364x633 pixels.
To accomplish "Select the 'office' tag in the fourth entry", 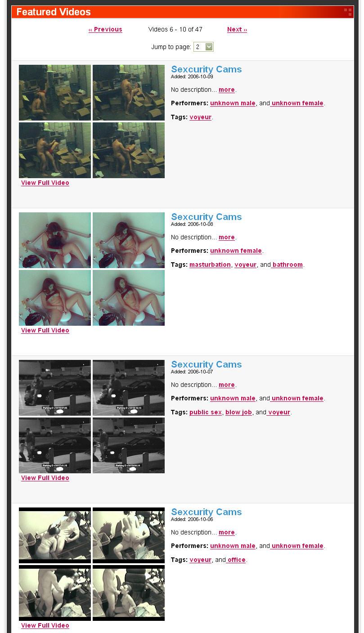I will click(x=237, y=560).
